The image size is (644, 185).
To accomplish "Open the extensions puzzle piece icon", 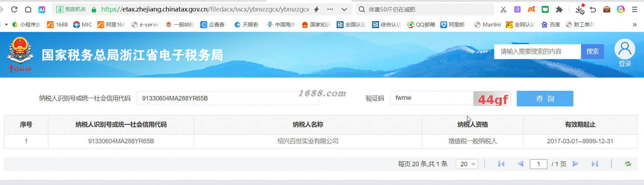I will click(x=559, y=9).
